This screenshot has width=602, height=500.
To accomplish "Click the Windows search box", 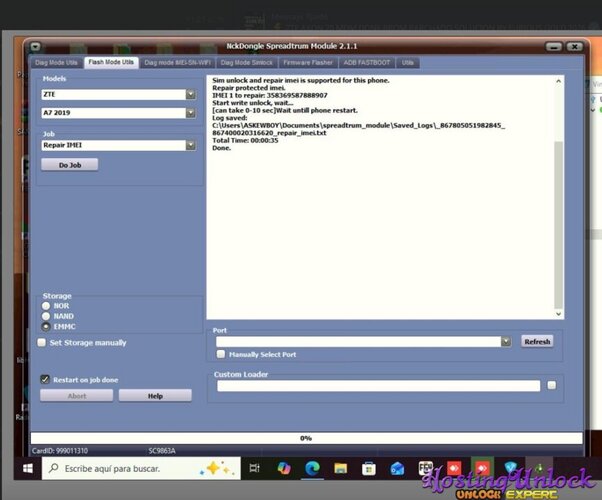I will pos(141,468).
